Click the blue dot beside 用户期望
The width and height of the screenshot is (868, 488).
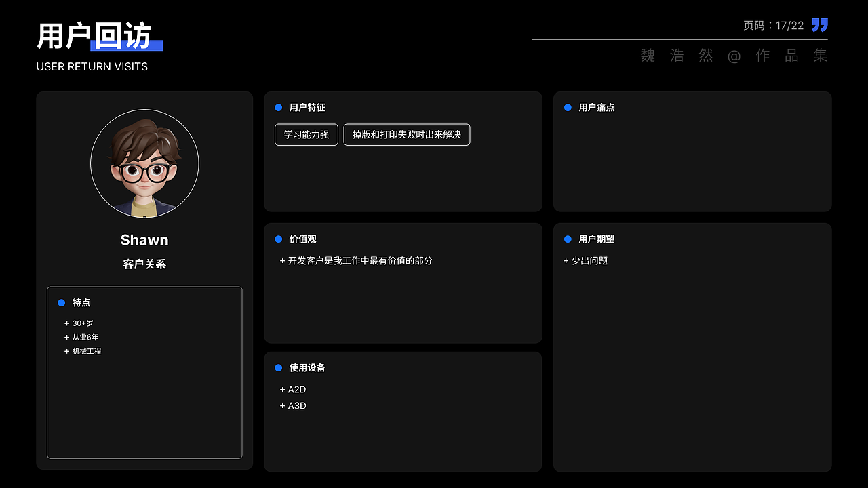pyautogui.click(x=568, y=239)
